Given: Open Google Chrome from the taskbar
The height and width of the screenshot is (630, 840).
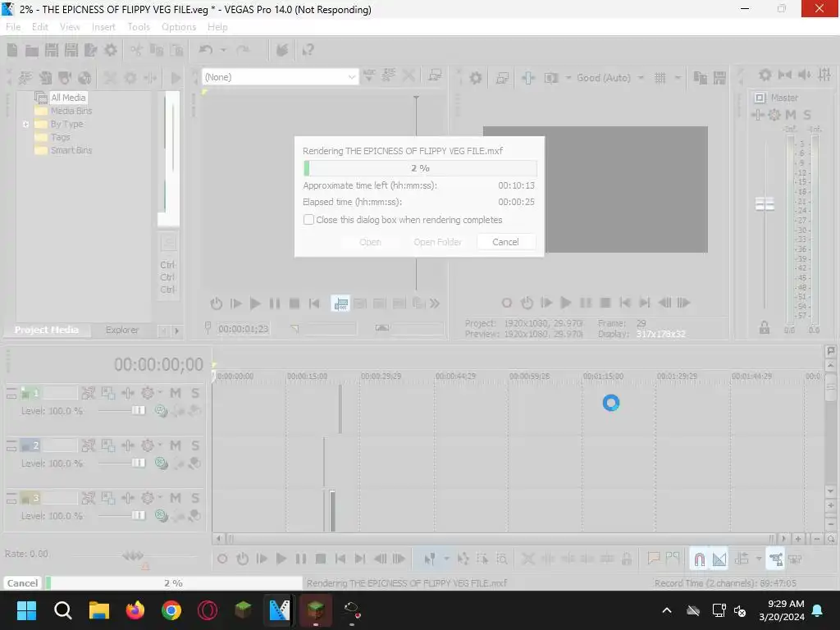Looking at the screenshot, I should point(171,610).
